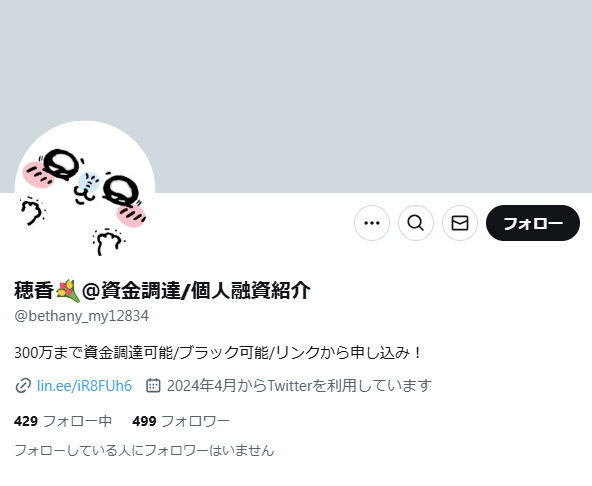Open the 499 followers count

coord(144,421)
